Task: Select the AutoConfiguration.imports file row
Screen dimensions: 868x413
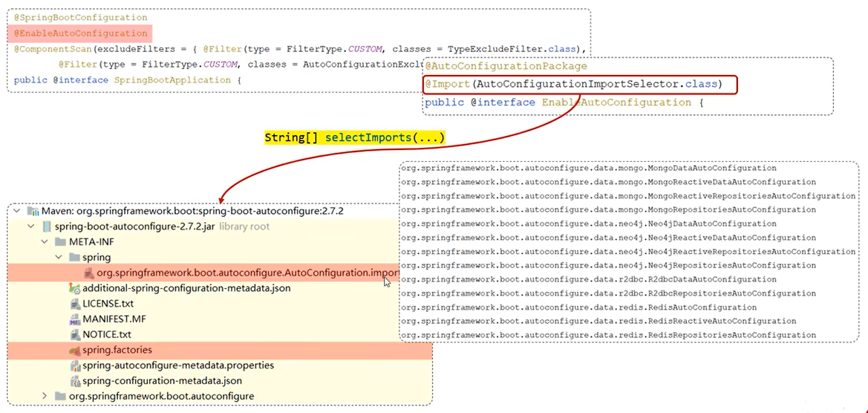Action: (x=203, y=273)
